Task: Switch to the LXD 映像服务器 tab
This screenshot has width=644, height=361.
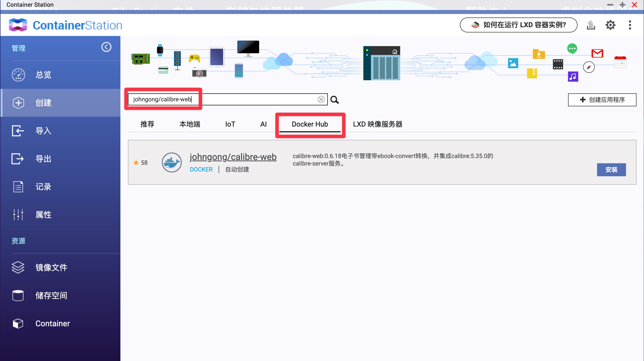Action: point(377,124)
